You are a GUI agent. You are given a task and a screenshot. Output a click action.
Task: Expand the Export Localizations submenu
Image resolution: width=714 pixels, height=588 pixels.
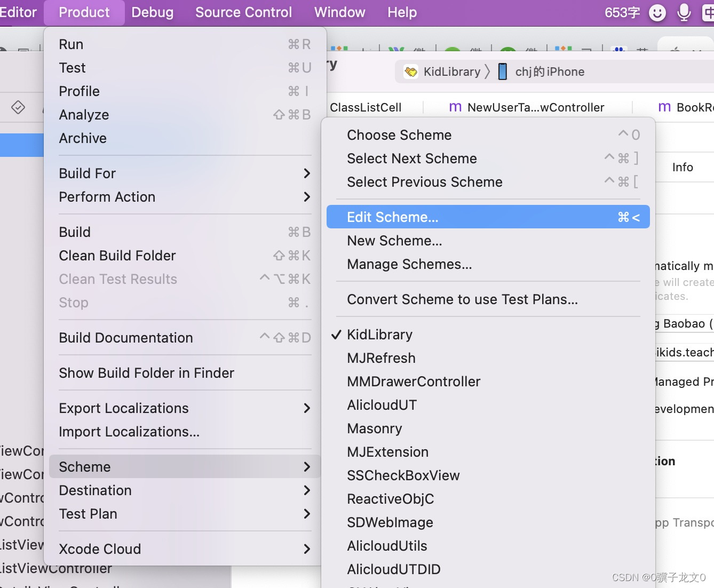coord(185,408)
